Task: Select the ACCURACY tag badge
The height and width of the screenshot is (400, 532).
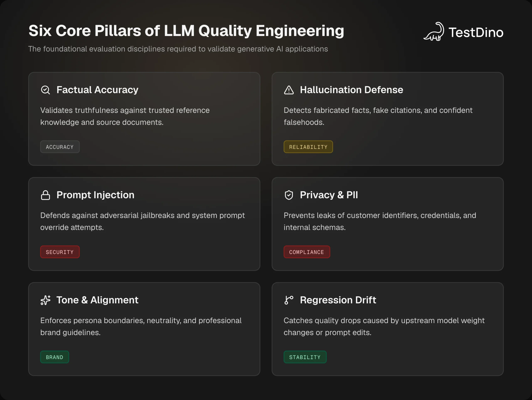Action: pos(60,147)
